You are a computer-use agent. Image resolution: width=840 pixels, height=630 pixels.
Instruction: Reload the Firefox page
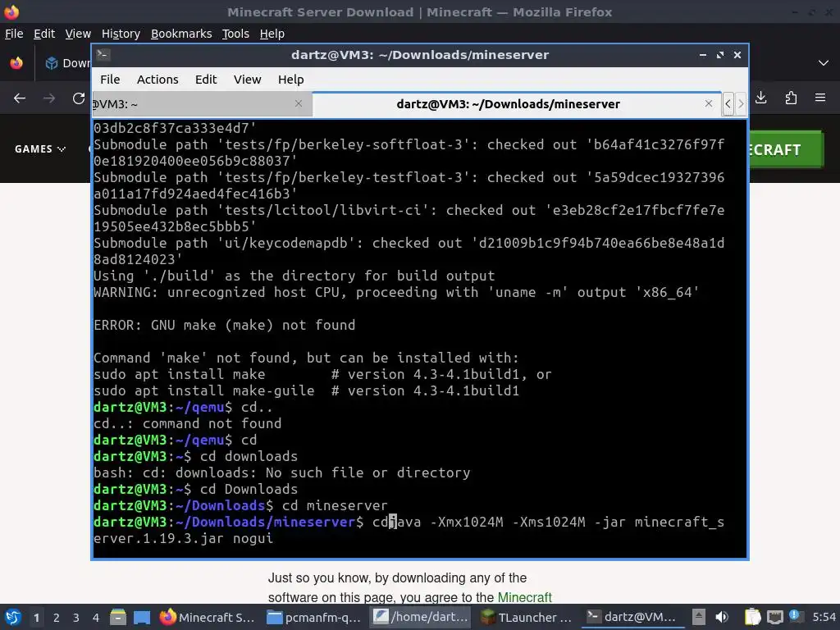click(x=79, y=98)
